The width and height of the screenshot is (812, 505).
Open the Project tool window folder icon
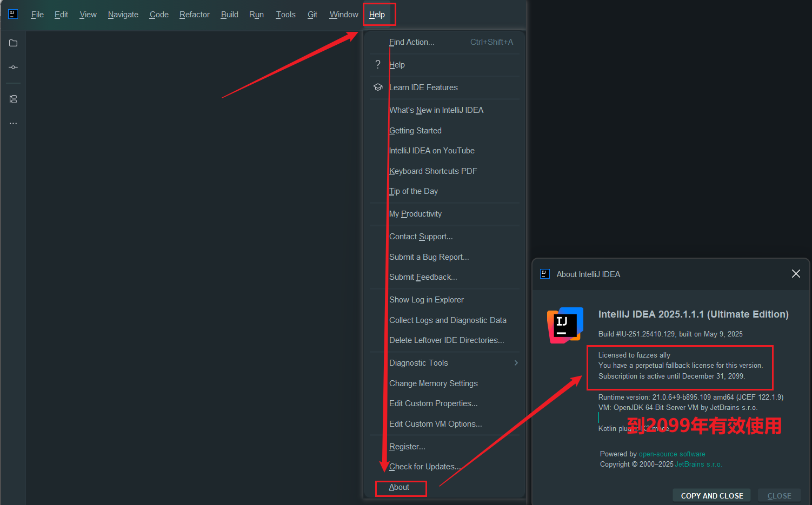14,43
